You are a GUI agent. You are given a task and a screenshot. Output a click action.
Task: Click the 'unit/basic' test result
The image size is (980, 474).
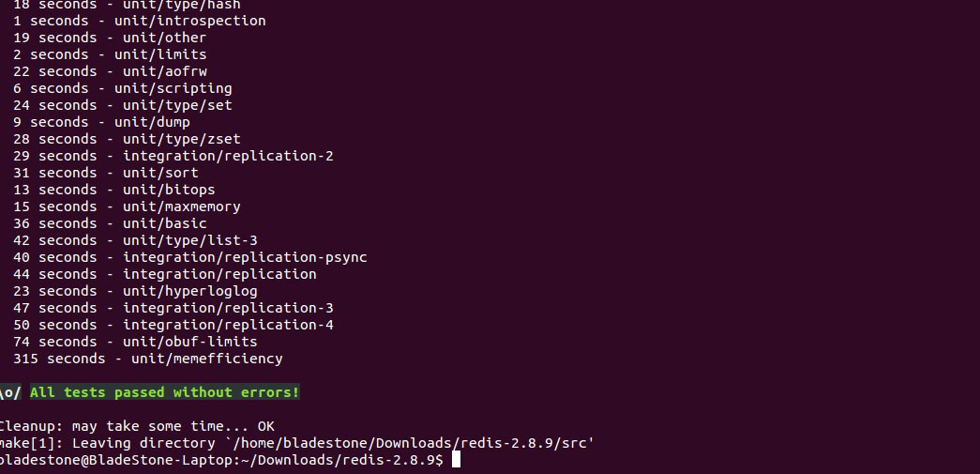[110, 223]
